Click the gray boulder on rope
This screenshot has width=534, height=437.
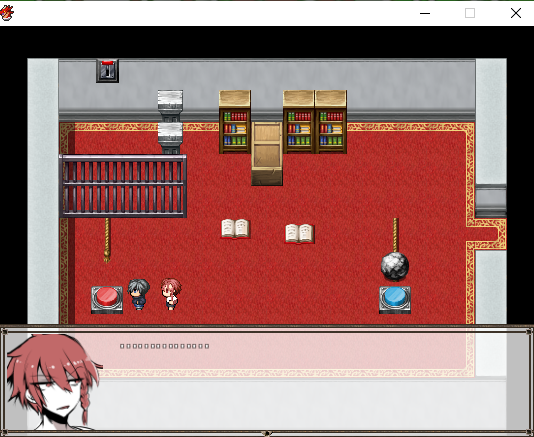point(395,267)
